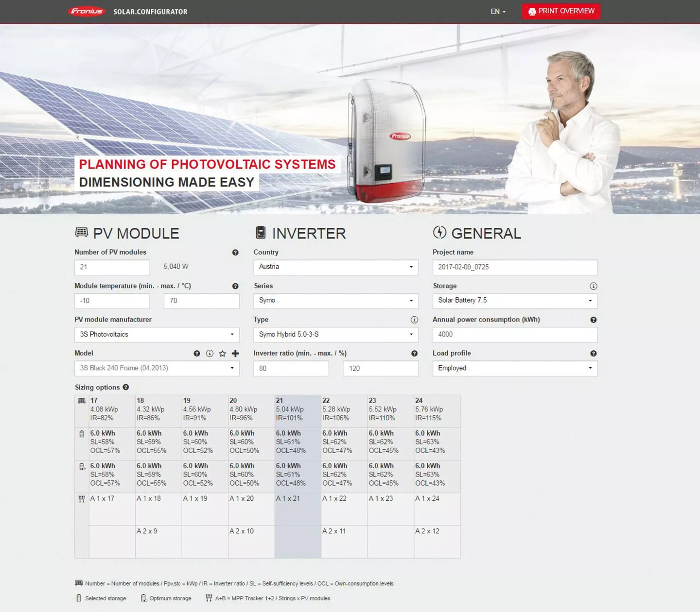
Task: Click string cell A 2 x 10
Action: point(251,542)
